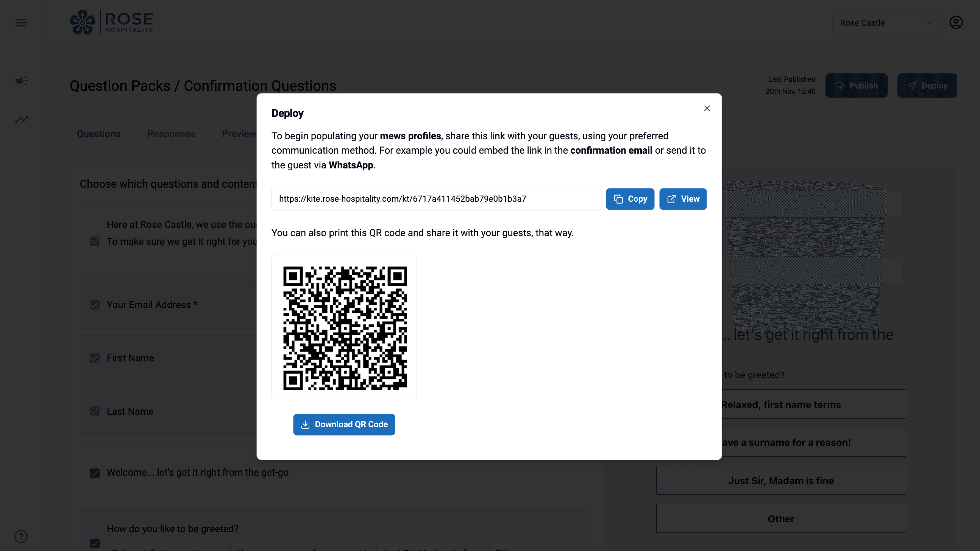Screen dimensions: 980x551
Task: Click the help question mark icon
Action: (x=21, y=537)
